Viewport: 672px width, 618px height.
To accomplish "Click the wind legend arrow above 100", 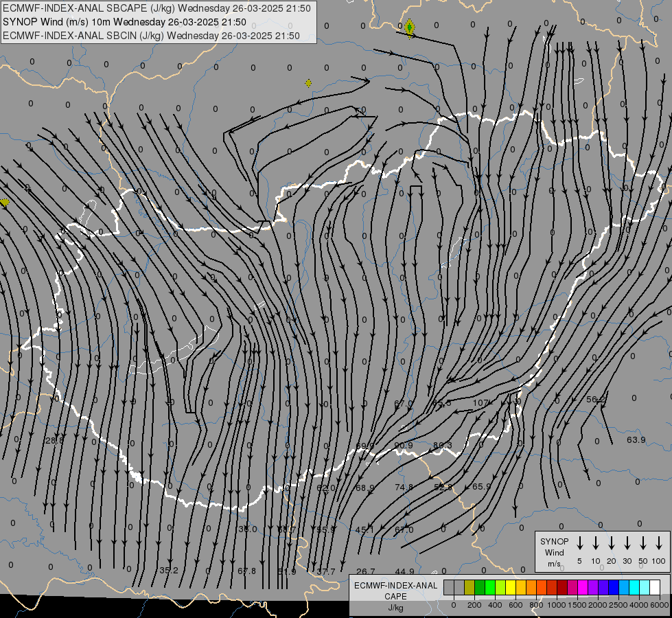I will [659, 543].
